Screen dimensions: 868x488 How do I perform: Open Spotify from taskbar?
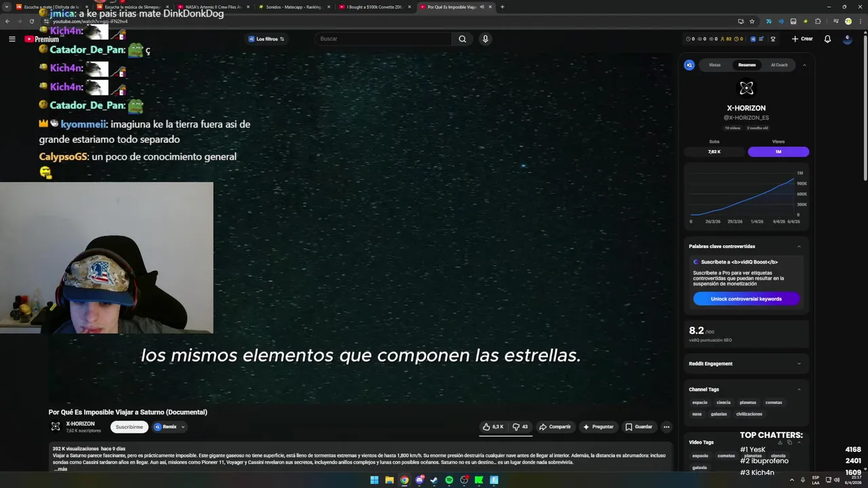click(449, 480)
